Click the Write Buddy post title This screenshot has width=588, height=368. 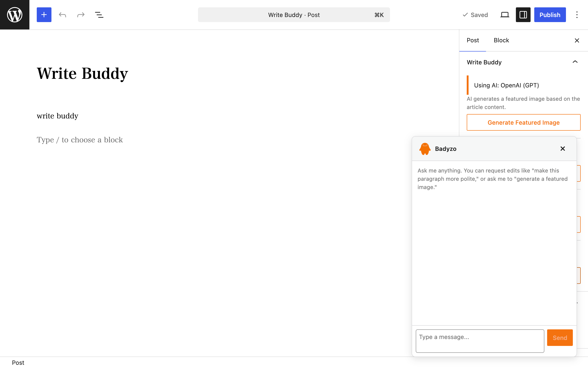coord(82,73)
